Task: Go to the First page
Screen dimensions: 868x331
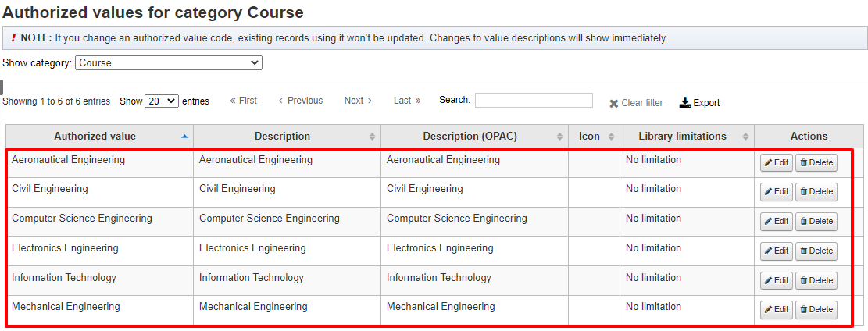Action: [243, 101]
